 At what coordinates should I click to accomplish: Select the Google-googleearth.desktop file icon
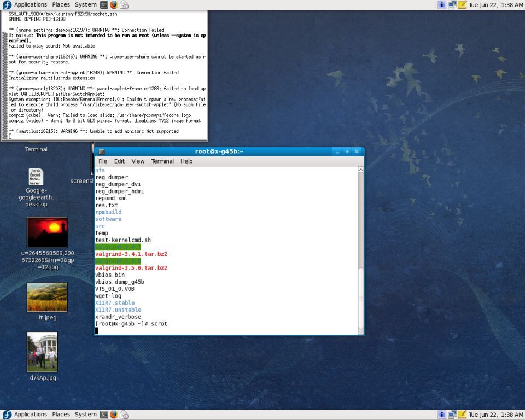36,177
